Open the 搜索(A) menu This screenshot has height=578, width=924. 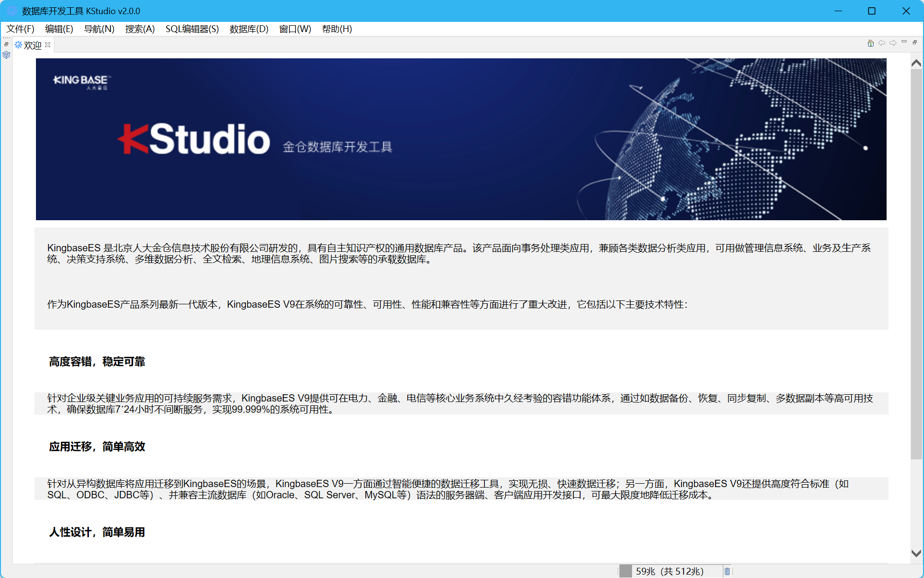tap(140, 29)
